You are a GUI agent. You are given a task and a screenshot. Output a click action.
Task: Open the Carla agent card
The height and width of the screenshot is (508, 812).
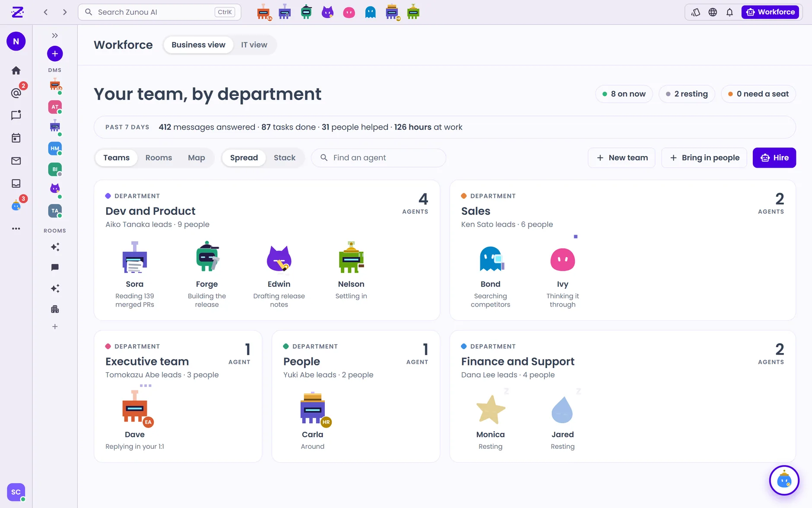313,421
